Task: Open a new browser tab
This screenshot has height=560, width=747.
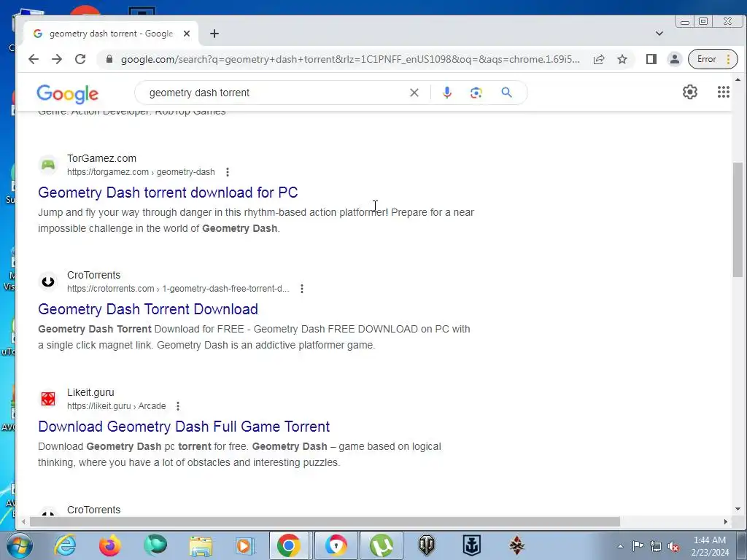Action: click(x=214, y=34)
